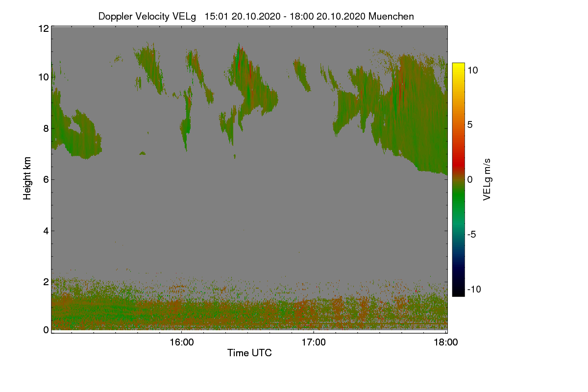Click the 17:00 time tick label
This screenshot has height=392, width=588.
pyautogui.click(x=314, y=343)
